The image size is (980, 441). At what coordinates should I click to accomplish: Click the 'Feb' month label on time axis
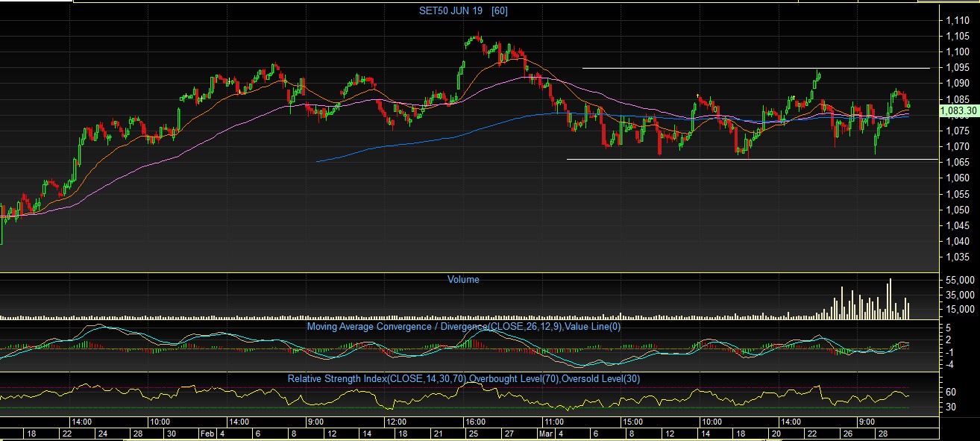[207, 434]
